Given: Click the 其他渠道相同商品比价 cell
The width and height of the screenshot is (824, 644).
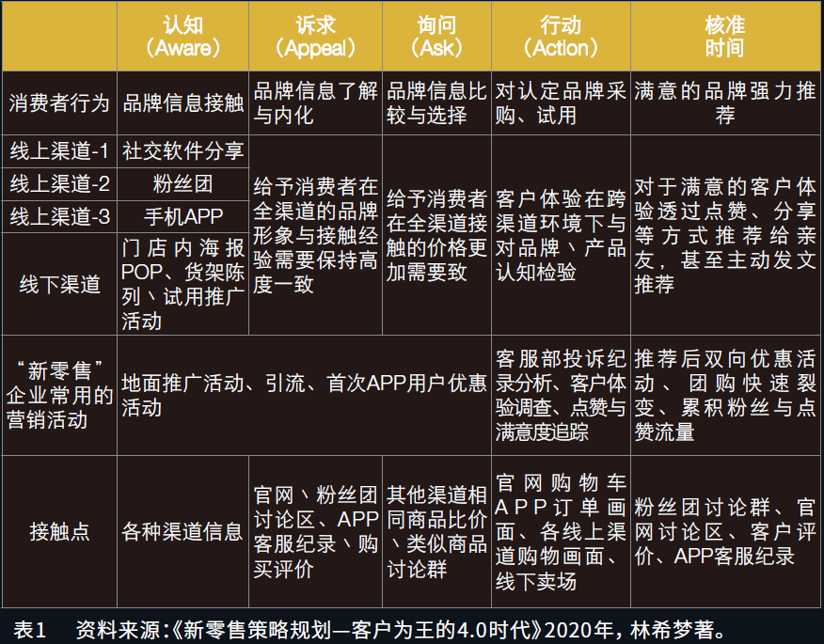Looking at the screenshot, I should click(436, 531).
